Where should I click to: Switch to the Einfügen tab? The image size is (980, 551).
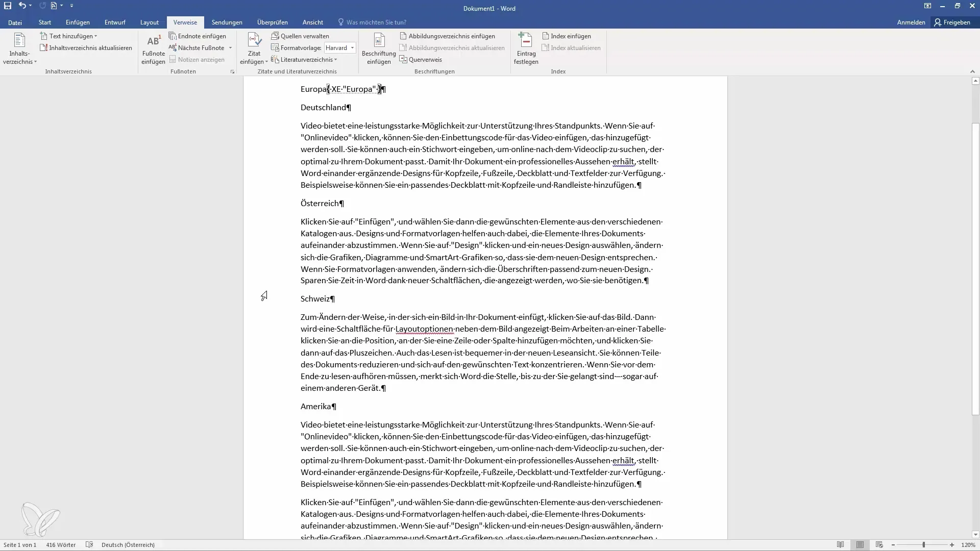pos(78,22)
